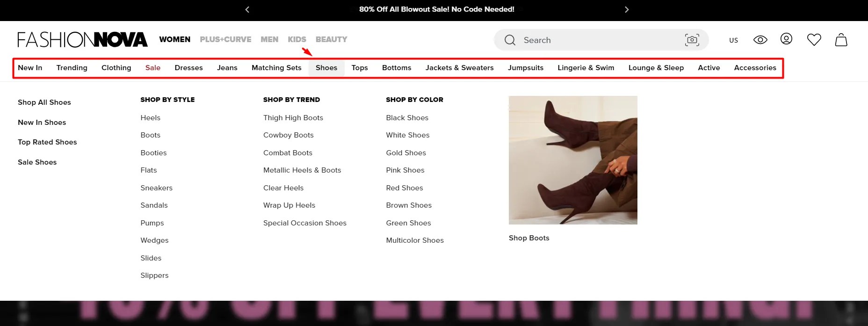Open the shopping bag icon
This screenshot has height=326, width=868.
pyautogui.click(x=841, y=40)
